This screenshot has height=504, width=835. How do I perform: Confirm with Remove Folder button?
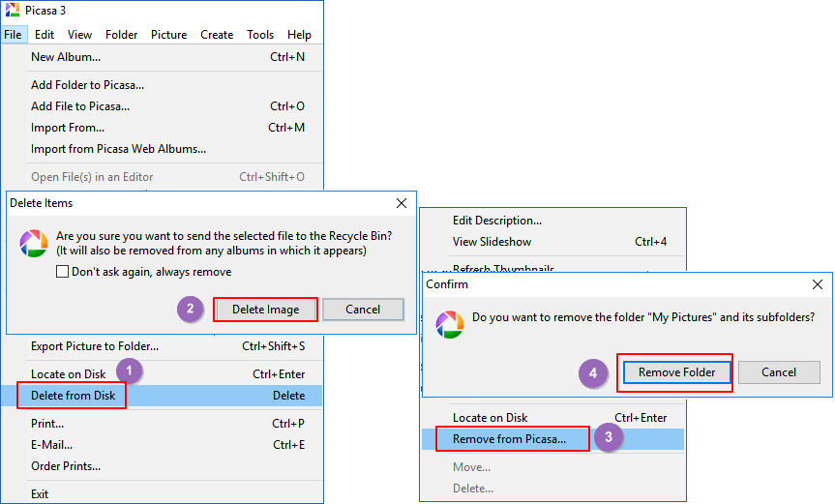(674, 372)
